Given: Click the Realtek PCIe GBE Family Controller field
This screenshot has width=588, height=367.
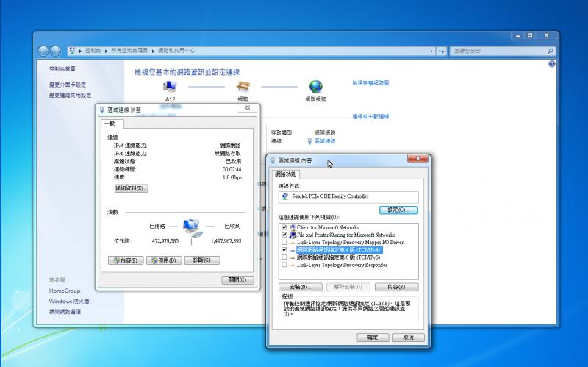Looking at the screenshot, I should [x=348, y=196].
